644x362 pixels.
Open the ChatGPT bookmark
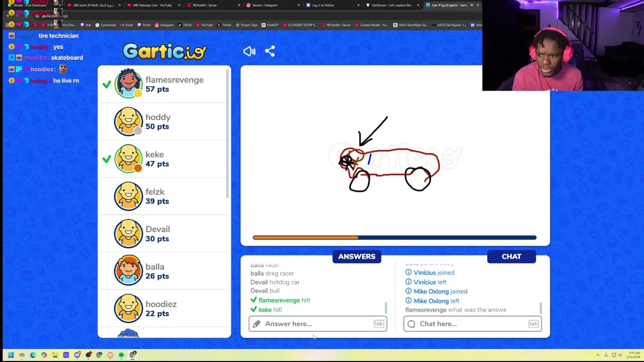[270, 25]
